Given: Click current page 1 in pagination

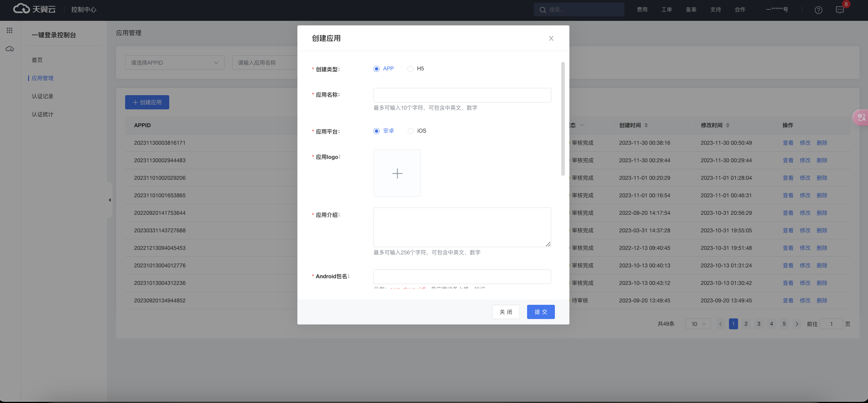Looking at the screenshot, I should click(733, 324).
